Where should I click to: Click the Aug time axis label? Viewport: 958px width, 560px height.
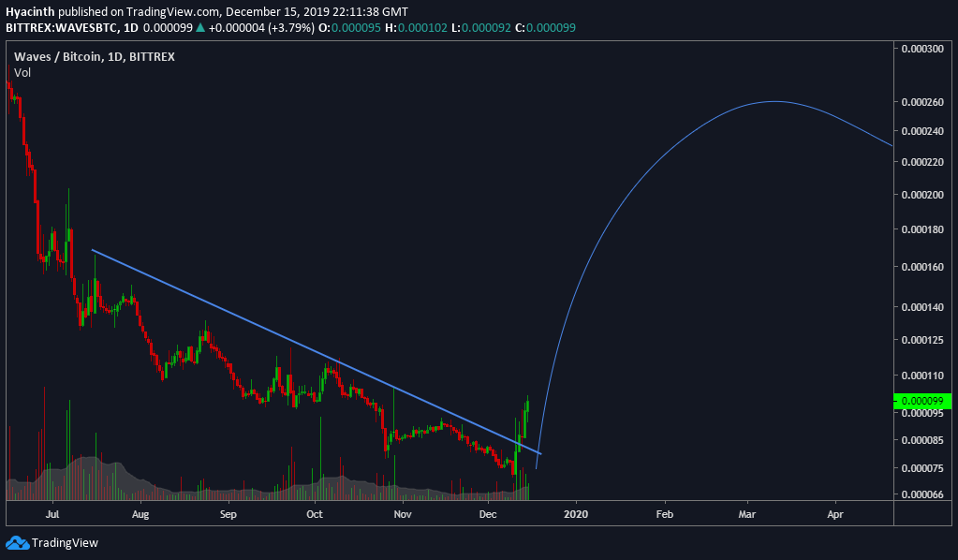pyautogui.click(x=140, y=514)
